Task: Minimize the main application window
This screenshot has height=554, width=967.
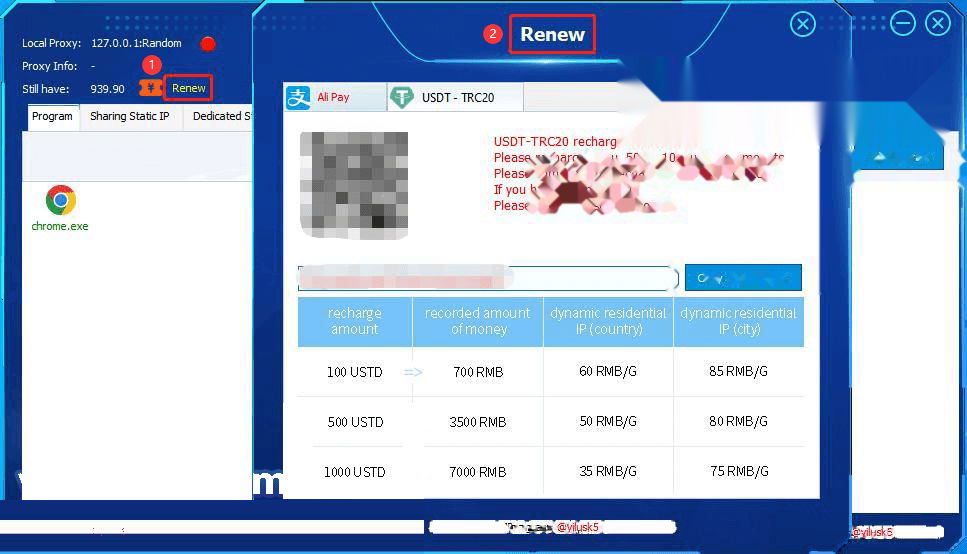Action: coord(903,24)
